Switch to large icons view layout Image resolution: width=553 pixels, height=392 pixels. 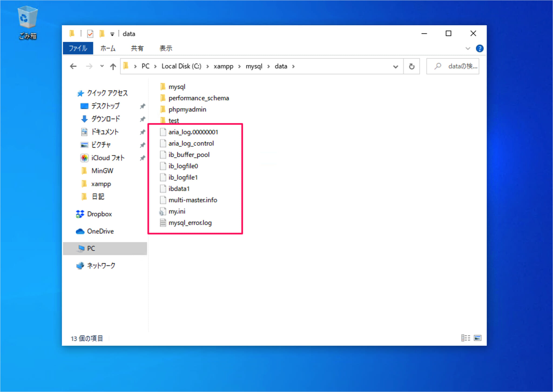point(477,338)
